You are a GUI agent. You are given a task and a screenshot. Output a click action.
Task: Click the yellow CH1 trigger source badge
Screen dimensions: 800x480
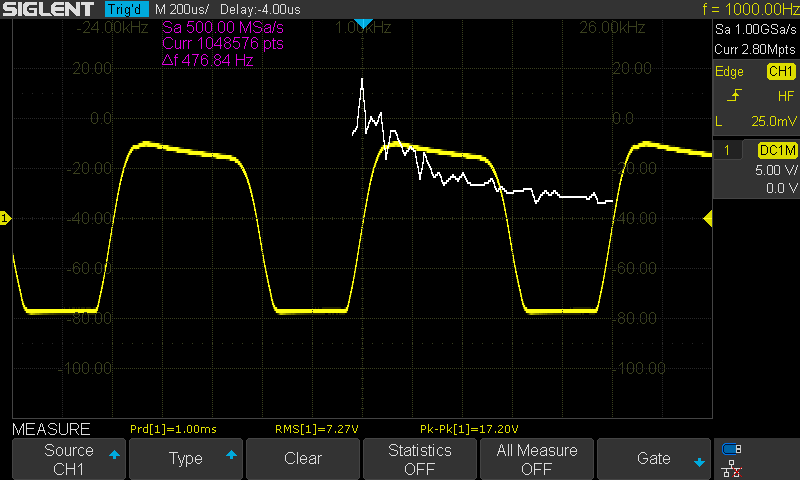click(780, 72)
